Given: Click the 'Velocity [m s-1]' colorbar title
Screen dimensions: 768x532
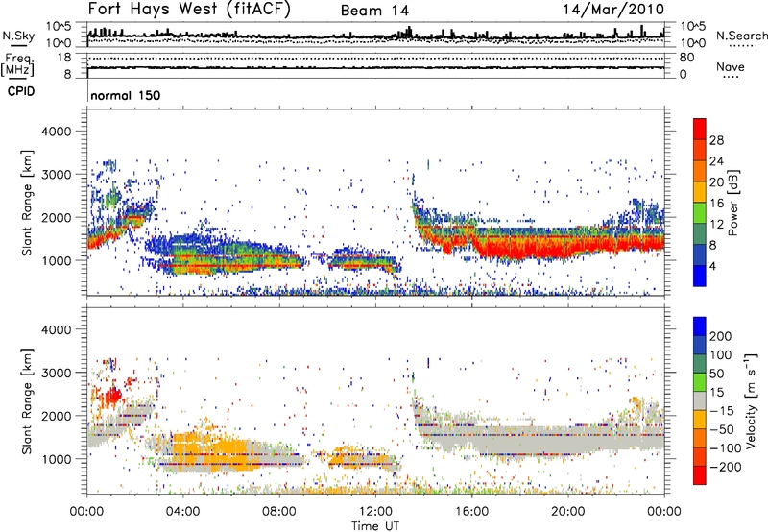Looking at the screenshot, I should 752,401.
